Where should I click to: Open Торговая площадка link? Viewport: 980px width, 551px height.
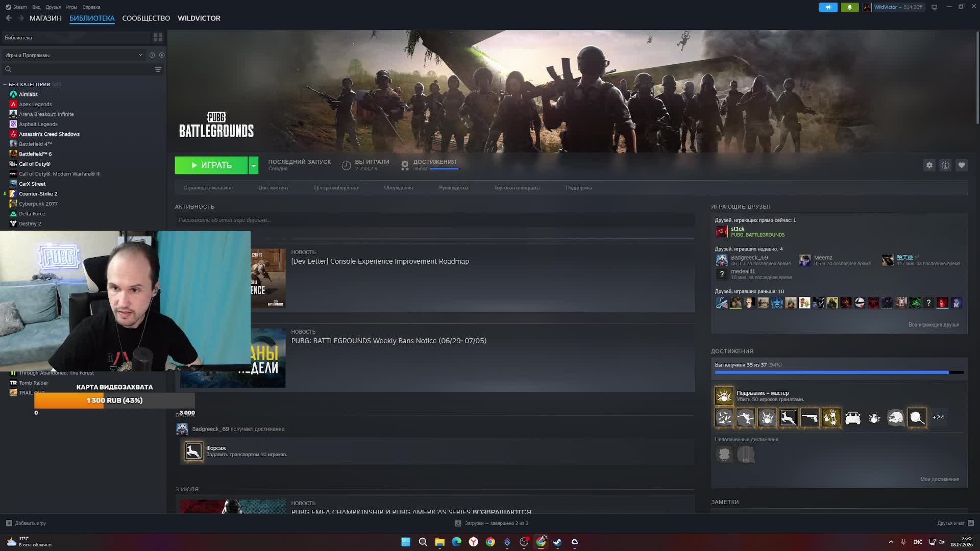[x=517, y=188]
